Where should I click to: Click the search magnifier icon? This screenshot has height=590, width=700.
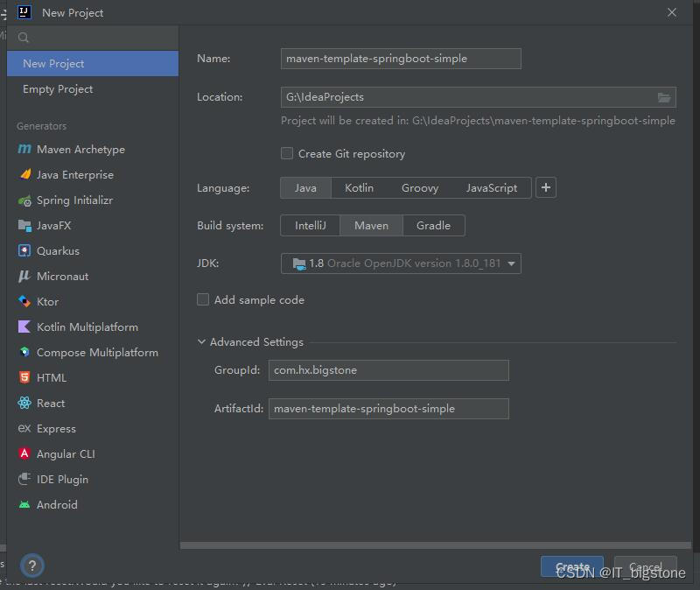(x=24, y=38)
